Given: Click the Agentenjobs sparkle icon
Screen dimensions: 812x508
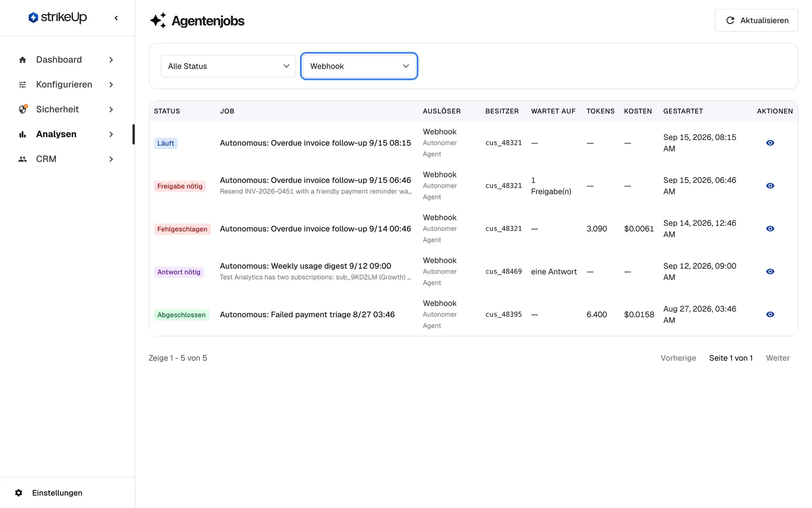Looking at the screenshot, I should [158, 21].
